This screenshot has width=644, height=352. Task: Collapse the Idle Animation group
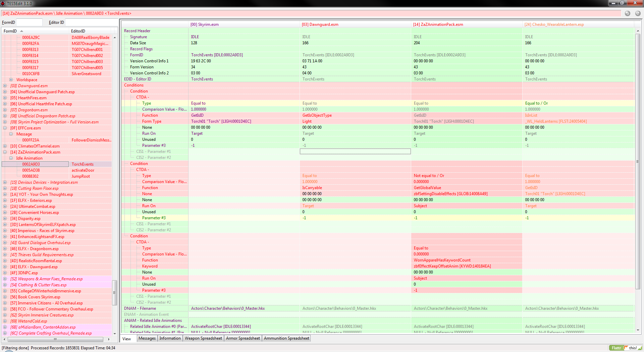tap(11, 158)
